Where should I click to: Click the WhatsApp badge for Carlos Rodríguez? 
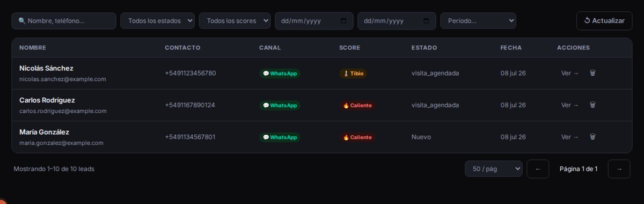click(x=280, y=105)
